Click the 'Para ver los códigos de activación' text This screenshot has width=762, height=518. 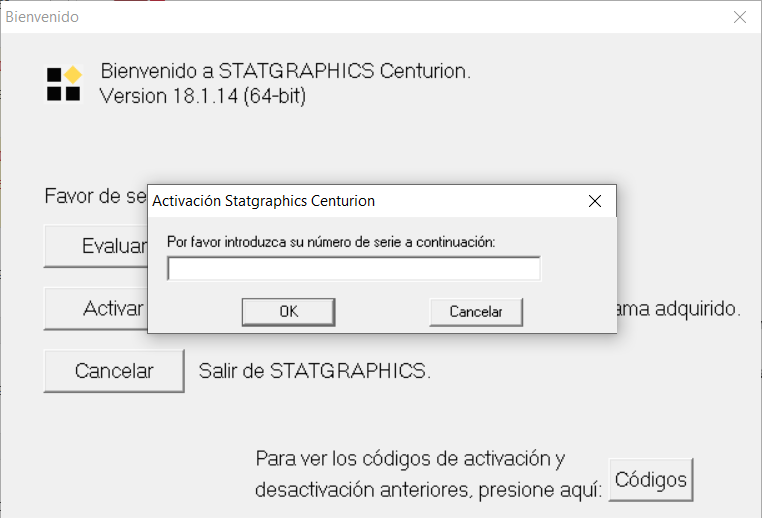pos(410,458)
